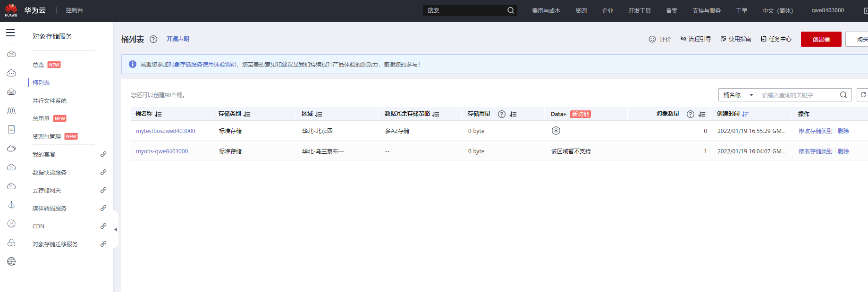The height and width of the screenshot is (292, 868).
Task: Open 任务中心 task center
Action: [x=776, y=39]
